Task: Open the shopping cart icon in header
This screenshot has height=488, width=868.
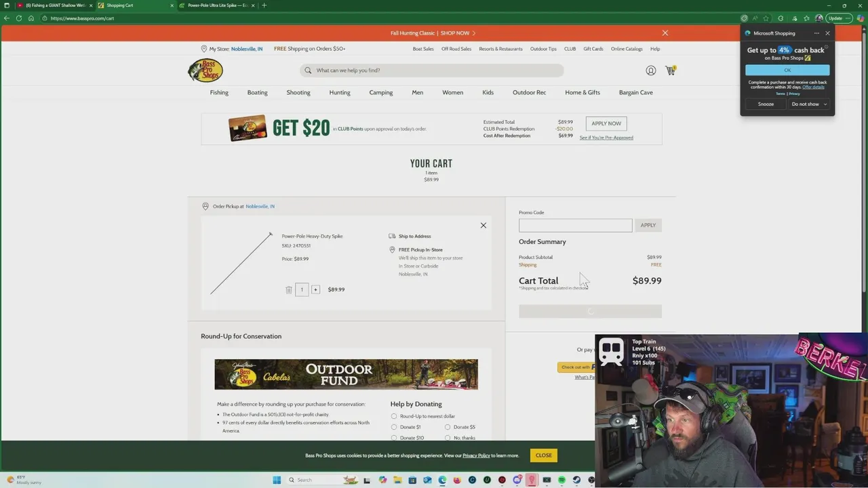Action: [671, 70]
